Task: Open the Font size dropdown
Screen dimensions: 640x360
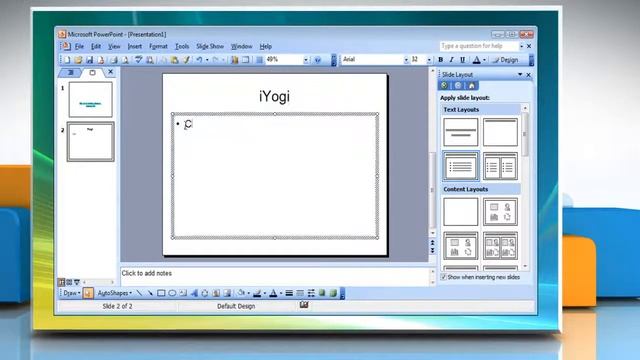Action: (x=429, y=60)
